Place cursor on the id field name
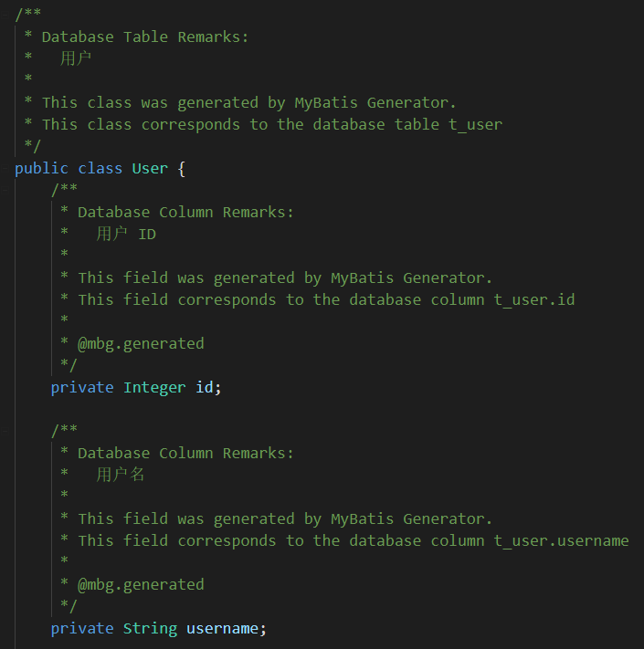The width and height of the screenshot is (644, 649). pos(205,387)
